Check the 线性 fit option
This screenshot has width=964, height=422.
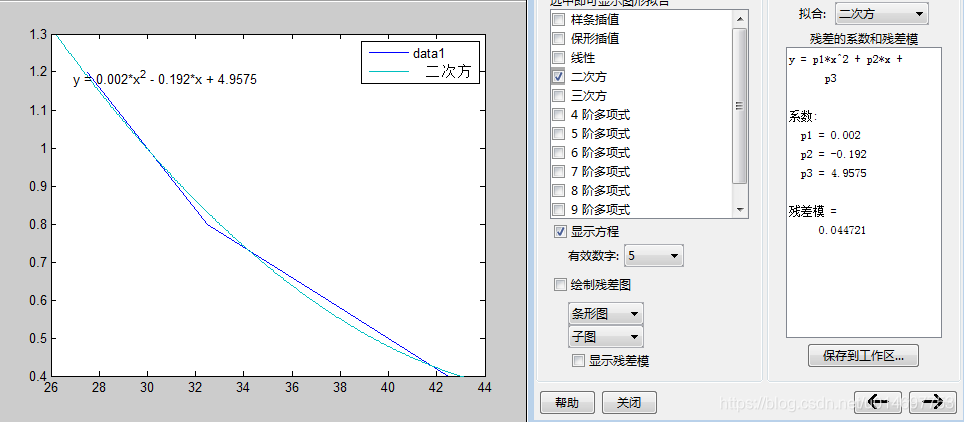tap(559, 58)
